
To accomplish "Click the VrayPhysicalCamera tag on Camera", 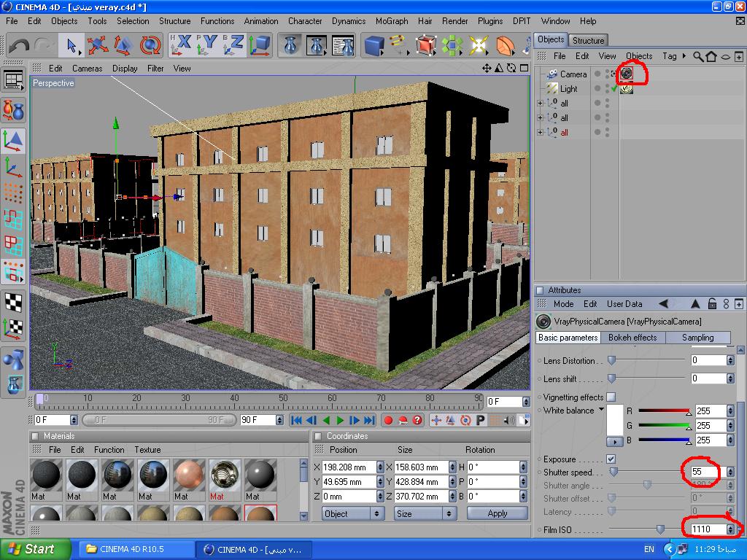I will (x=627, y=74).
